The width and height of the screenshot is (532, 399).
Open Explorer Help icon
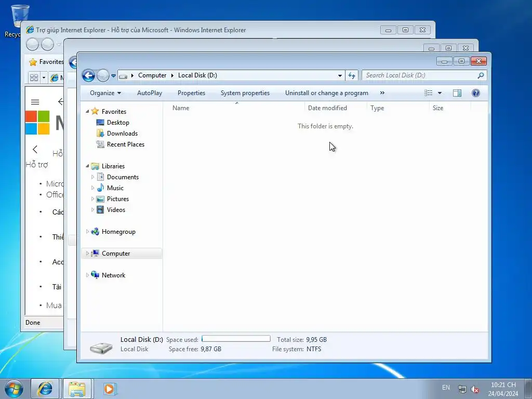point(476,93)
